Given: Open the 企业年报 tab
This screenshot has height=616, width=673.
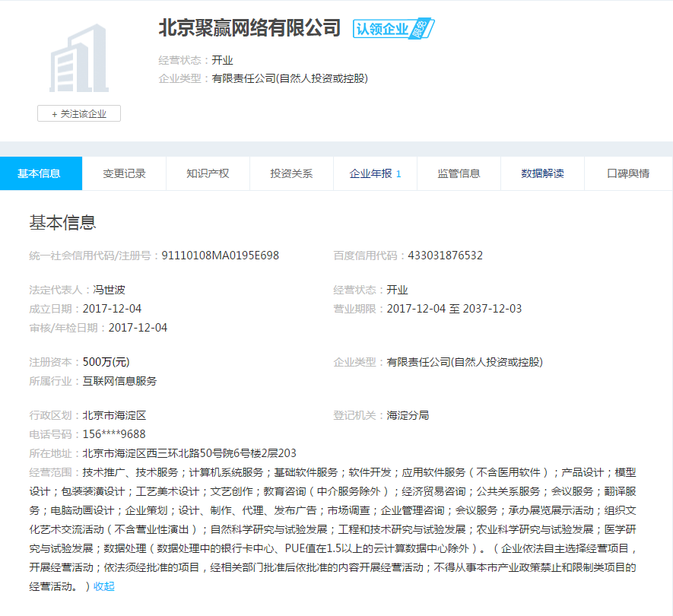Looking at the screenshot, I should 375,173.
